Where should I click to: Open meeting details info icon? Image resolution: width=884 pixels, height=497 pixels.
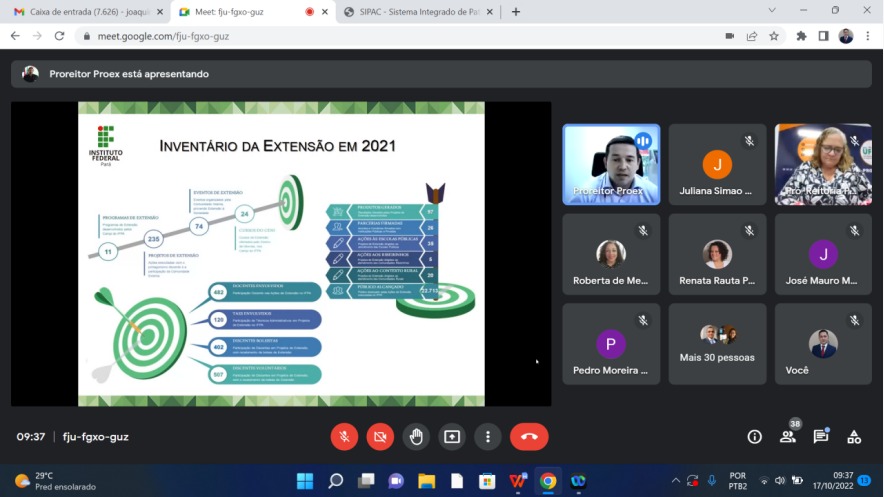click(x=755, y=437)
